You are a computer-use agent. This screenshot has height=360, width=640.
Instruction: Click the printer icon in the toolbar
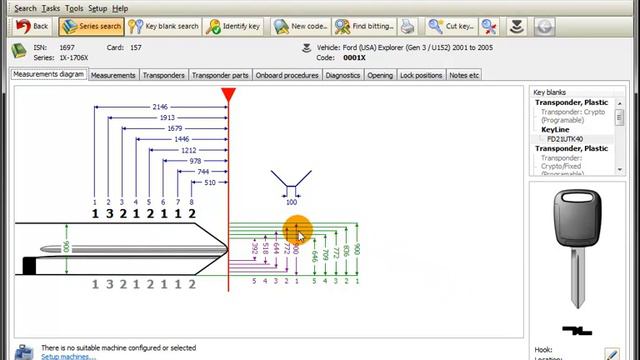click(407, 27)
